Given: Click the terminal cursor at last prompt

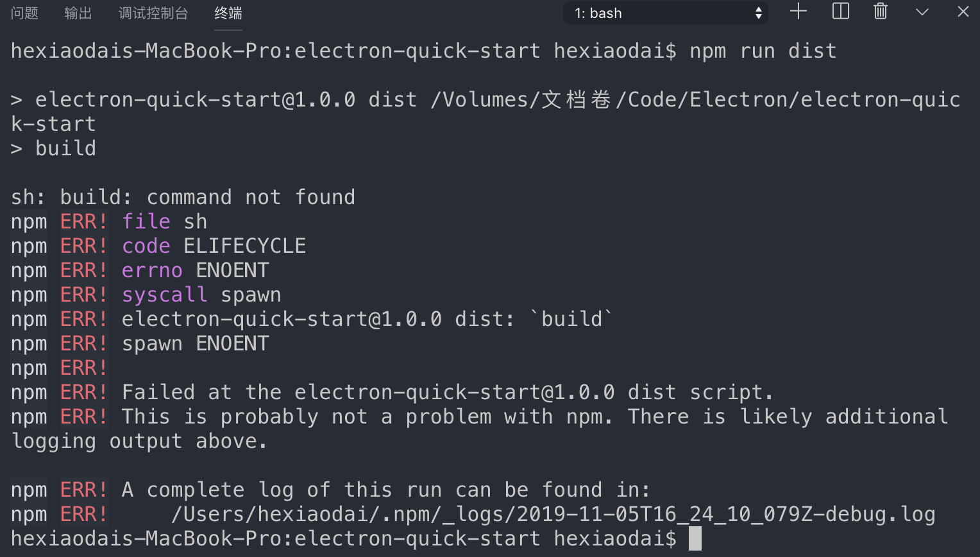Looking at the screenshot, I should [695, 538].
